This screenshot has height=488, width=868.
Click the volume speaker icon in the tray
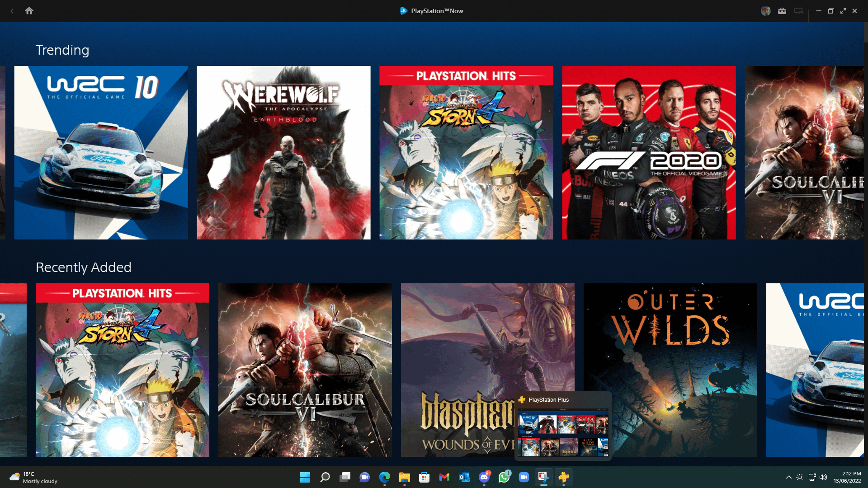tap(823, 477)
